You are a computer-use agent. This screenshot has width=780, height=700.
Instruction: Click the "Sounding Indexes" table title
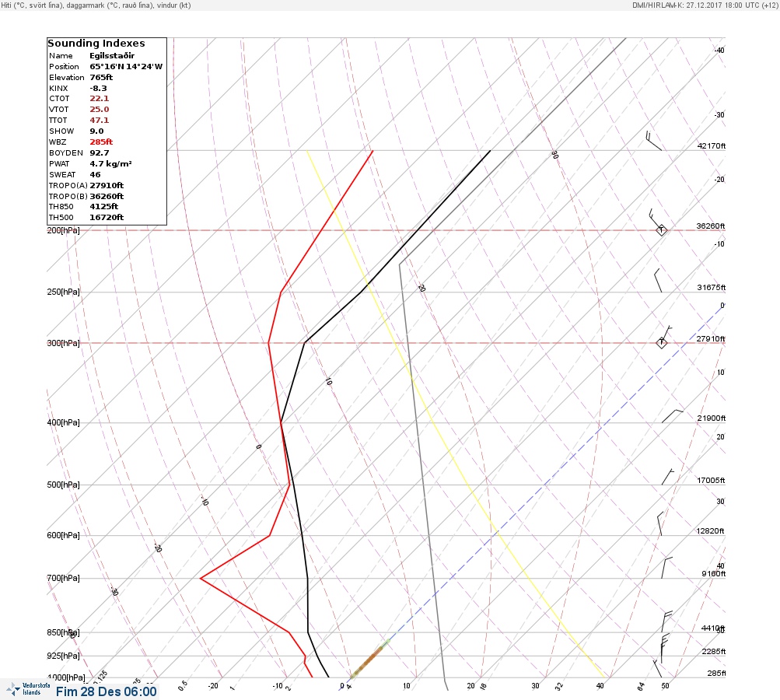coord(96,44)
